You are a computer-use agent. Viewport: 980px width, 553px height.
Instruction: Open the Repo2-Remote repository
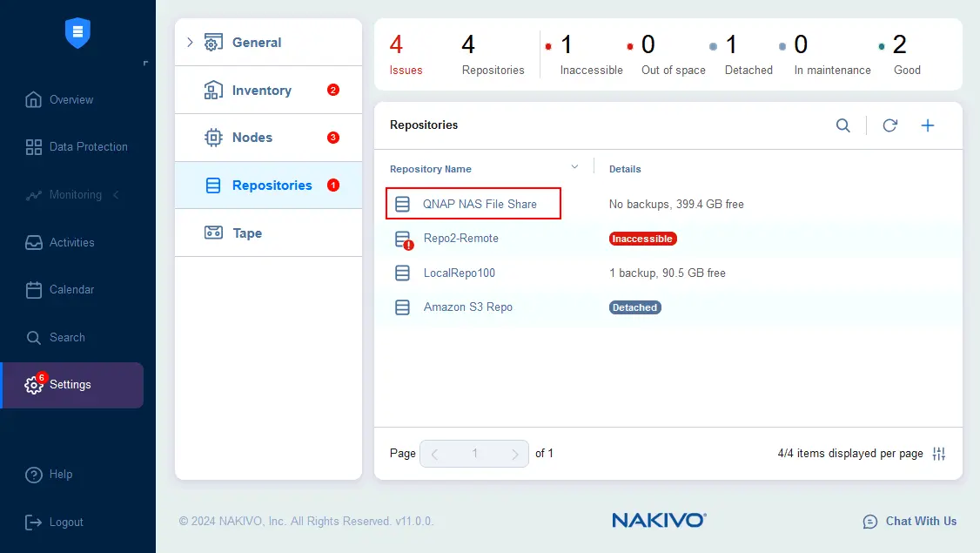click(460, 239)
